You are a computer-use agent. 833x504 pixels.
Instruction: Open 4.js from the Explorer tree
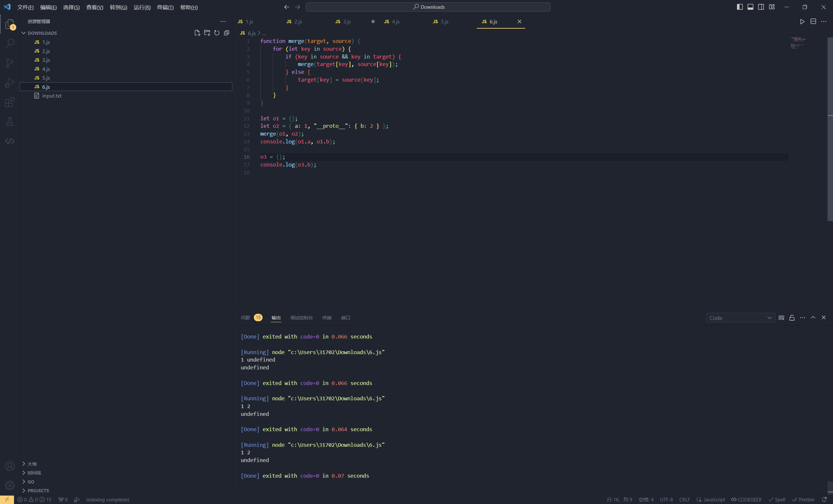point(126,69)
